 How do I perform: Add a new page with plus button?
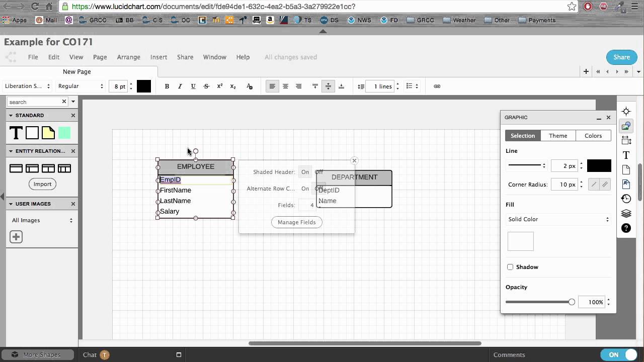(586, 71)
